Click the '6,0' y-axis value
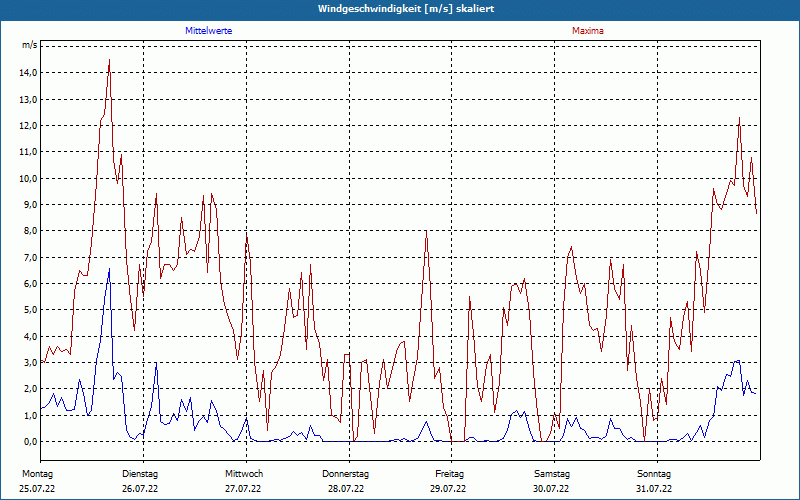The width and height of the screenshot is (800, 500). (x=31, y=284)
